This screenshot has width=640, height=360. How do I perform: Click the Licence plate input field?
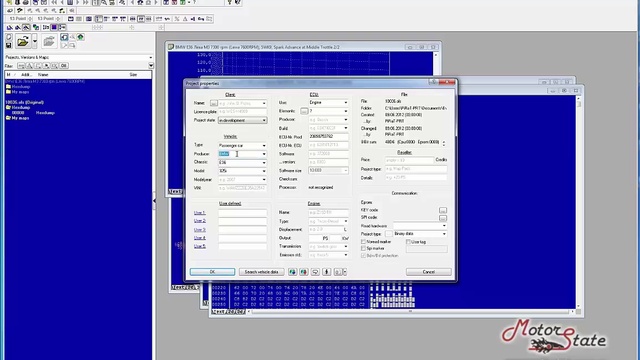point(242,111)
